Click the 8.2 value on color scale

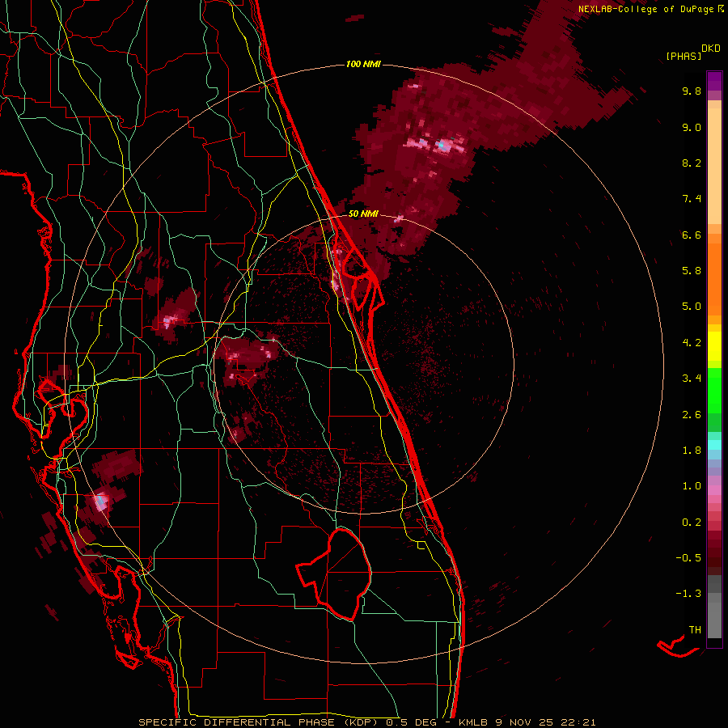692,163
